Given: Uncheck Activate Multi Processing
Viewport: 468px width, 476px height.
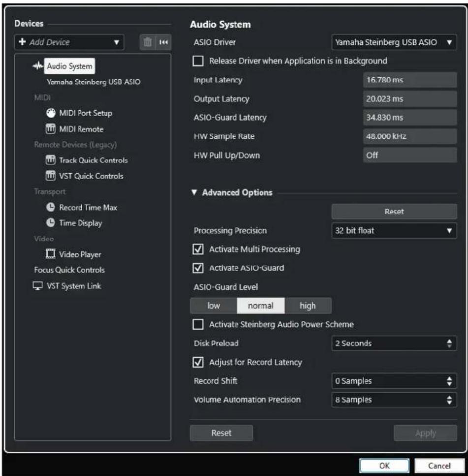Looking at the screenshot, I should [198, 249].
